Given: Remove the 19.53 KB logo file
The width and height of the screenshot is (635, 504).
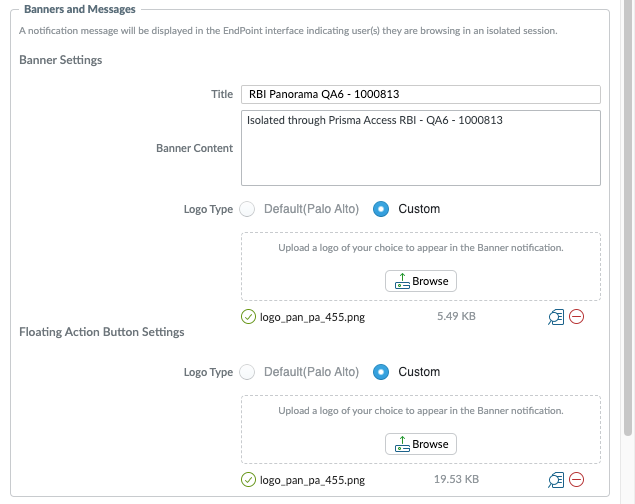Looking at the screenshot, I should pyautogui.click(x=577, y=480).
